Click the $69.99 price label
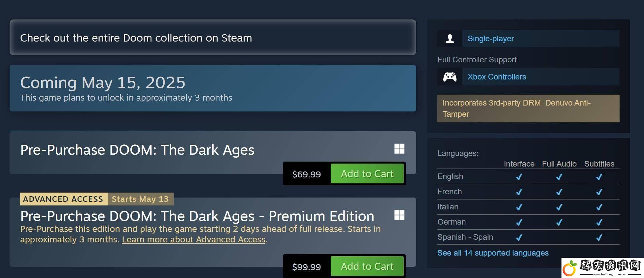This screenshot has height=278, width=644. (x=307, y=174)
